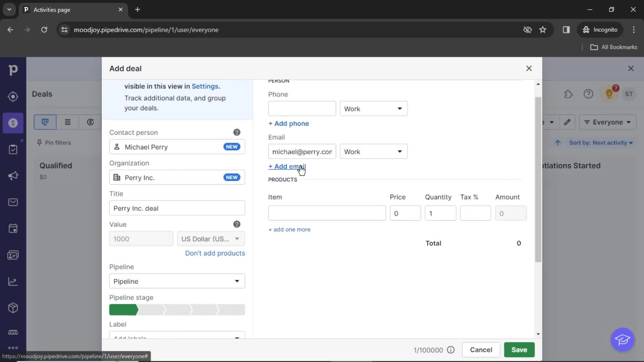Open the lightbulb tips icon

click(609, 94)
